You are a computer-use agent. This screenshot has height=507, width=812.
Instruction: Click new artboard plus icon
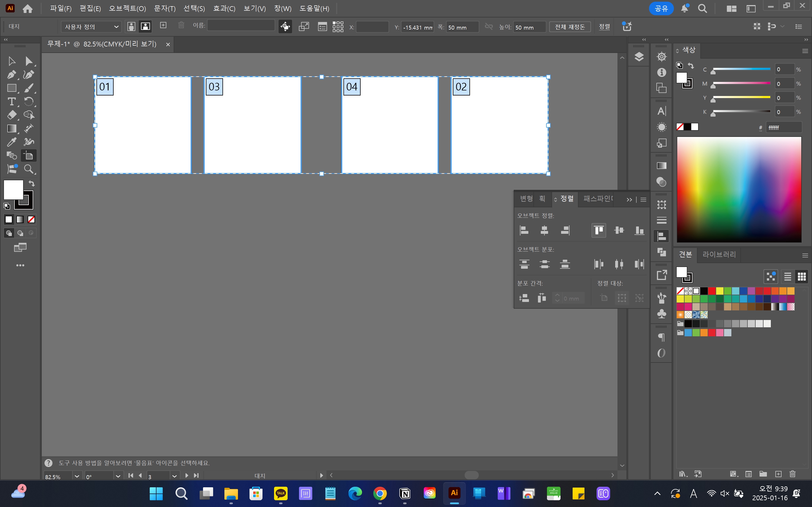pyautogui.click(x=164, y=25)
